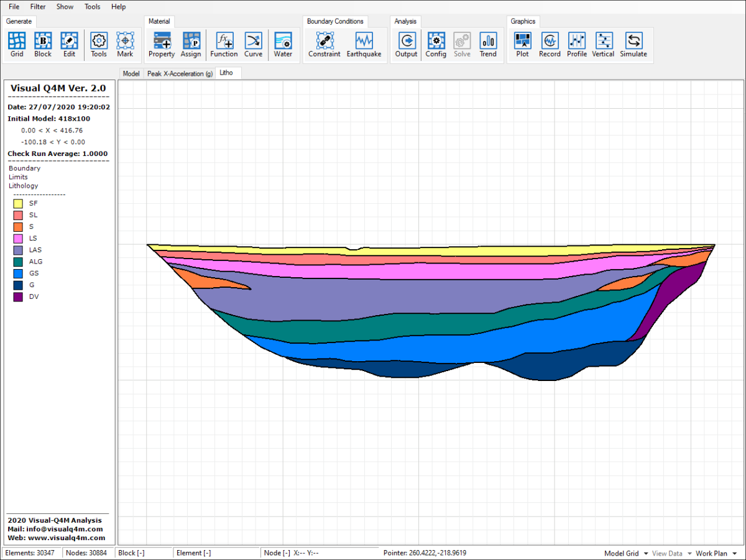
Task: Open the Output analysis settings
Action: [x=406, y=45]
